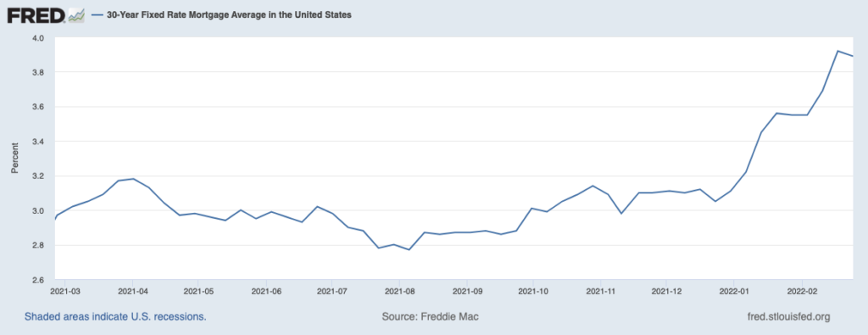Click the 2021-10 x-axis label
The image size is (868, 335).
pyautogui.click(x=533, y=291)
